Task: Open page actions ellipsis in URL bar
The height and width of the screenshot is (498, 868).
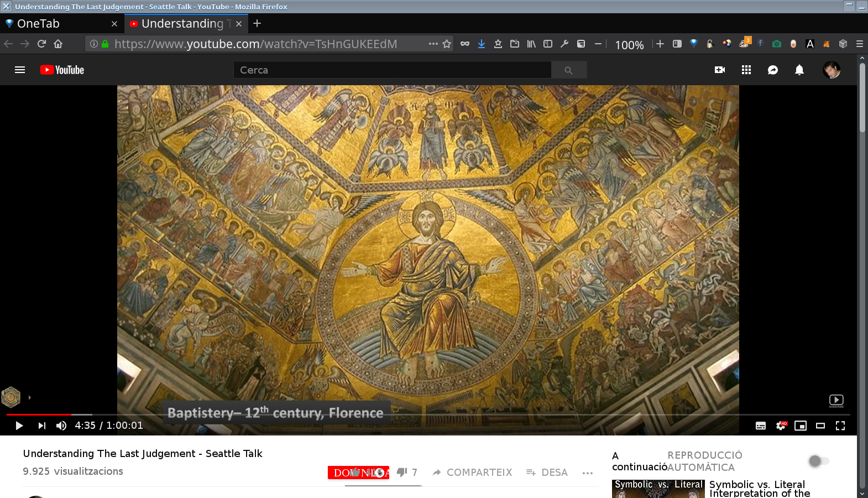Action: coord(433,44)
